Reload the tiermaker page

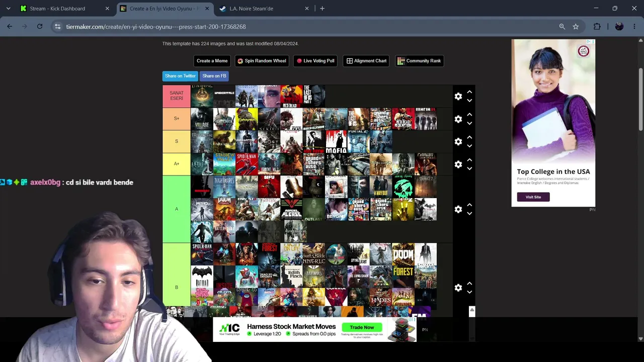pos(40,27)
